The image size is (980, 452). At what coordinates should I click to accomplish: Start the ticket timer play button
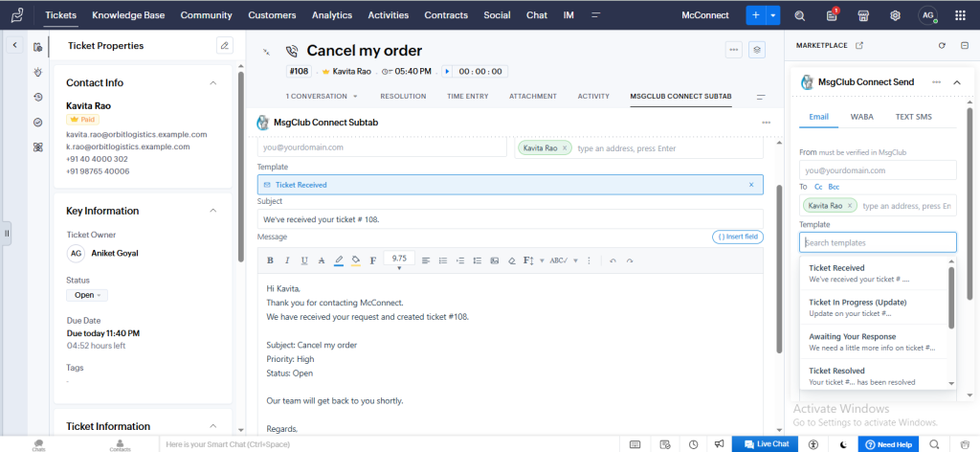pos(447,71)
